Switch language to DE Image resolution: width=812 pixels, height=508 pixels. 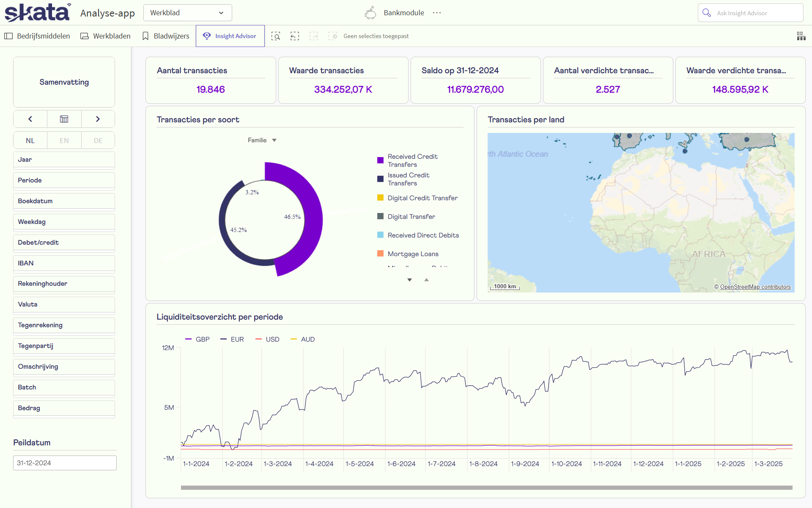tap(98, 141)
